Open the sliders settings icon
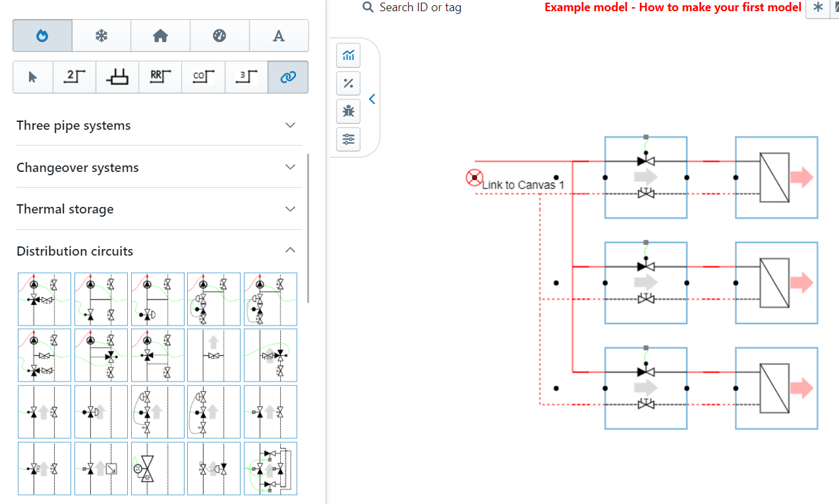The height and width of the screenshot is (504, 839). pyautogui.click(x=349, y=139)
